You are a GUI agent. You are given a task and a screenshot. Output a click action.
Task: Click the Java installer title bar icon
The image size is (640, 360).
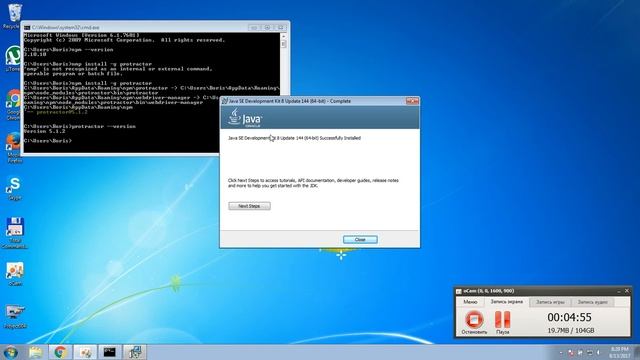(x=224, y=101)
